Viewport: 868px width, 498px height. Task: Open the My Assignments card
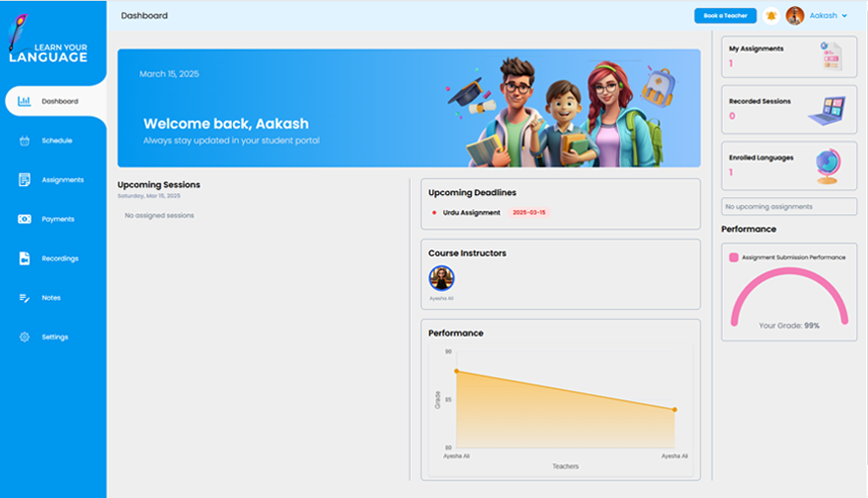tap(788, 56)
